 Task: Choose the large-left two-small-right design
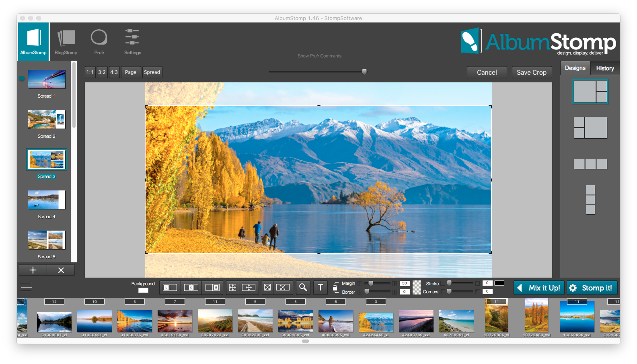tap(590, 92)
